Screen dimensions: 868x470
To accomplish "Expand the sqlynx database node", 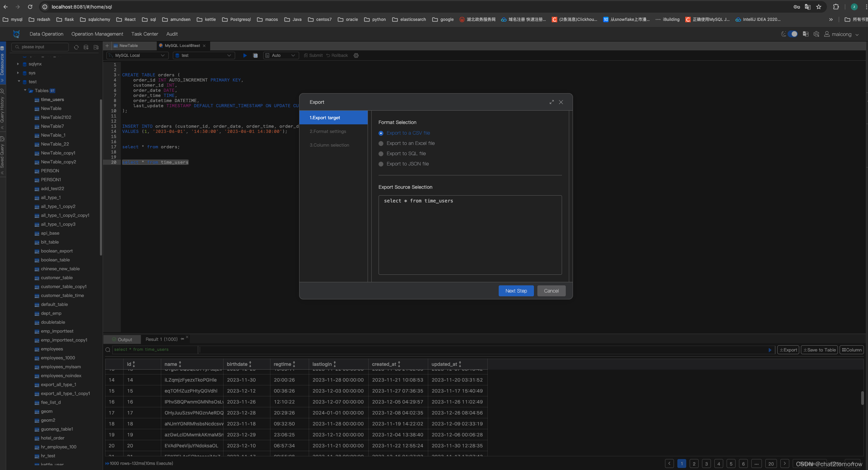I will (x=18, y=64).
